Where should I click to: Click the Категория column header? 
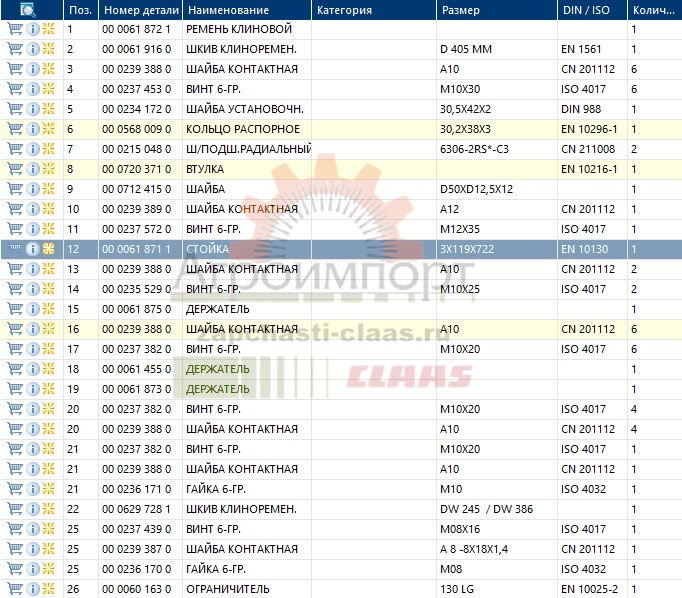374,10
